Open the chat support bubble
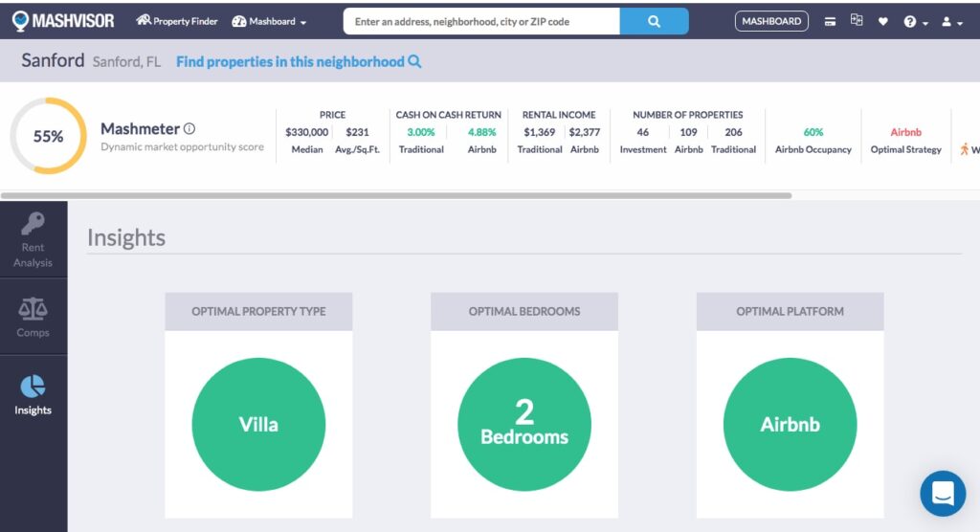Screen dimensions: 980x532 click(943, 494)
